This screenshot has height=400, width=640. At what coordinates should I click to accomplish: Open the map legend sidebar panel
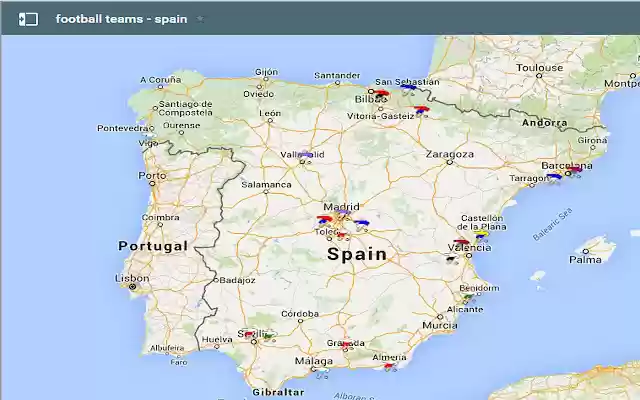28,19
